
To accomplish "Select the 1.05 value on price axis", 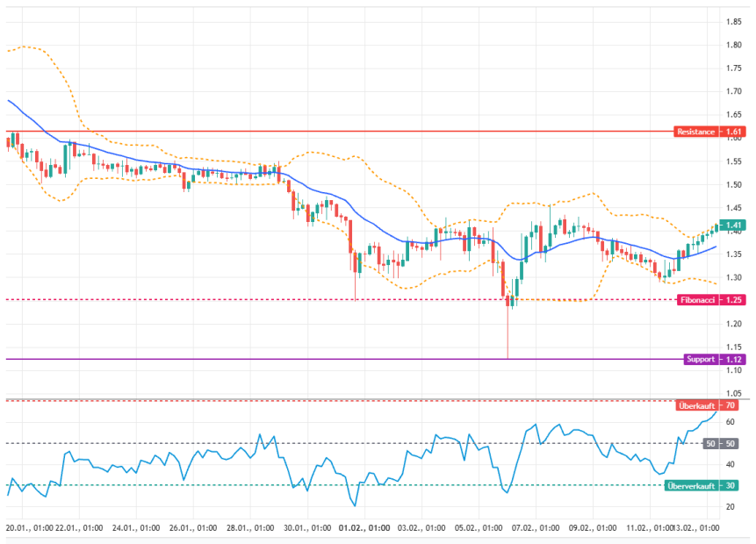I will [x=731, y=393].
